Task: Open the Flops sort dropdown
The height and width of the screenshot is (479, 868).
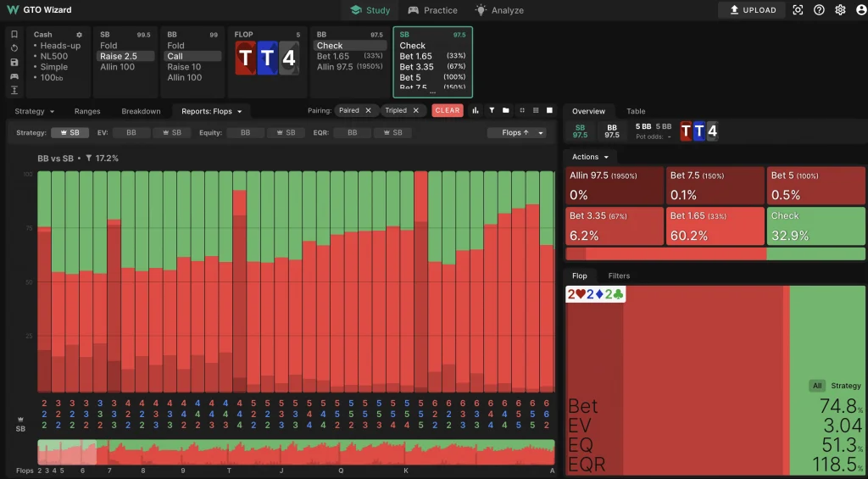Action: tap(516, 133)
